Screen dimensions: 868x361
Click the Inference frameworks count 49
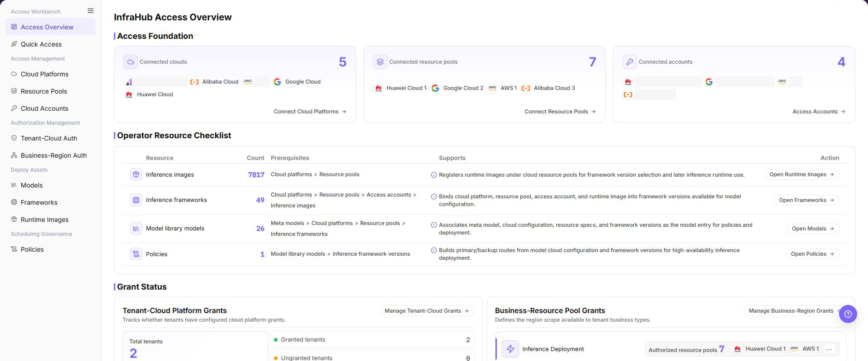(260, 200)
